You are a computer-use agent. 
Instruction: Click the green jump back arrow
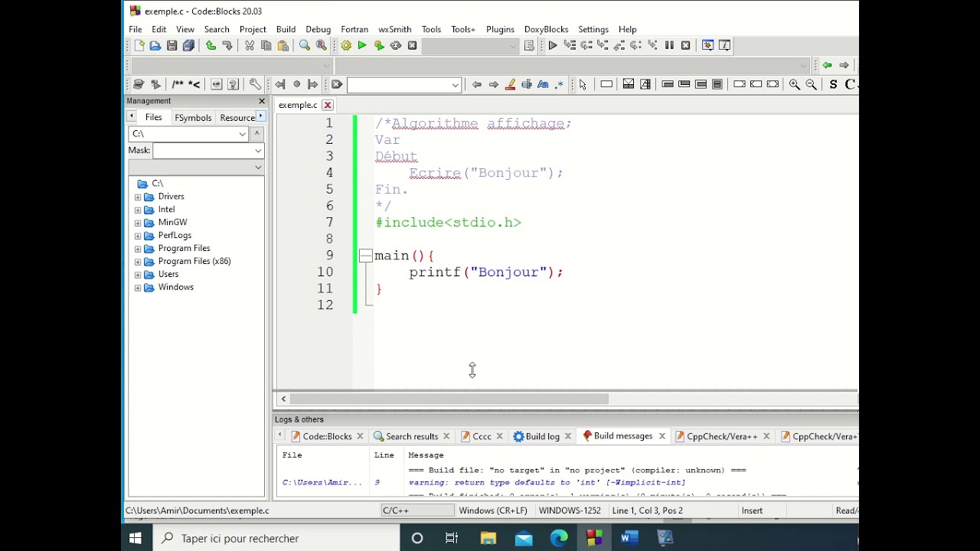point(827,66)
